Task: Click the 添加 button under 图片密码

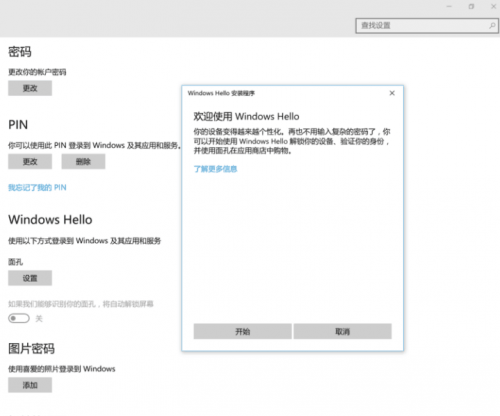Action: tap(30, 385)
